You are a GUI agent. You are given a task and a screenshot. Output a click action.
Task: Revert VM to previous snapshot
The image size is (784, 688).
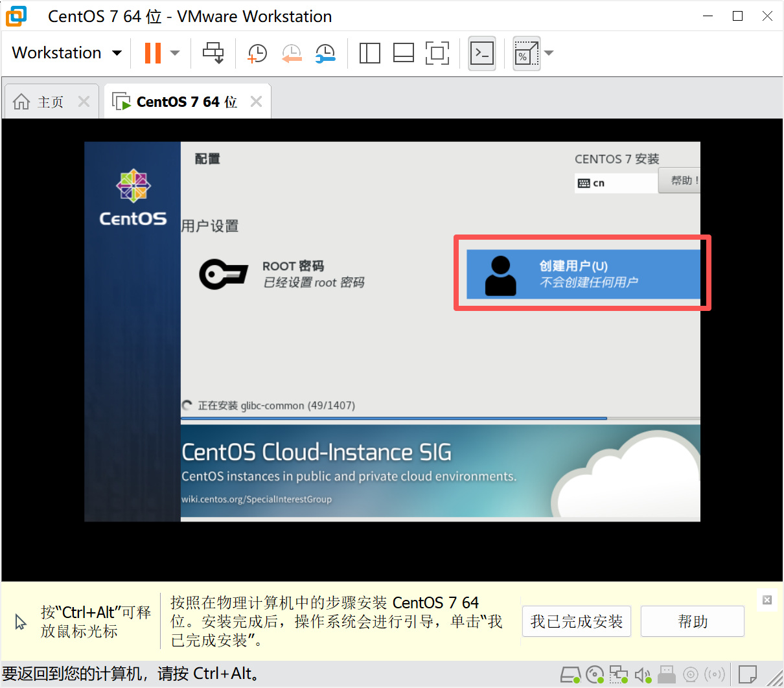click(292, 53)
